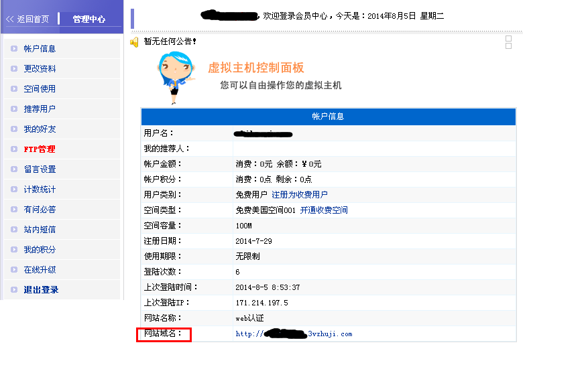Image resolution: width=588 pixels, height=365 pixels.
Task: Click the arrow icon beside 更改资料
Action: click(x=14, y=69)
